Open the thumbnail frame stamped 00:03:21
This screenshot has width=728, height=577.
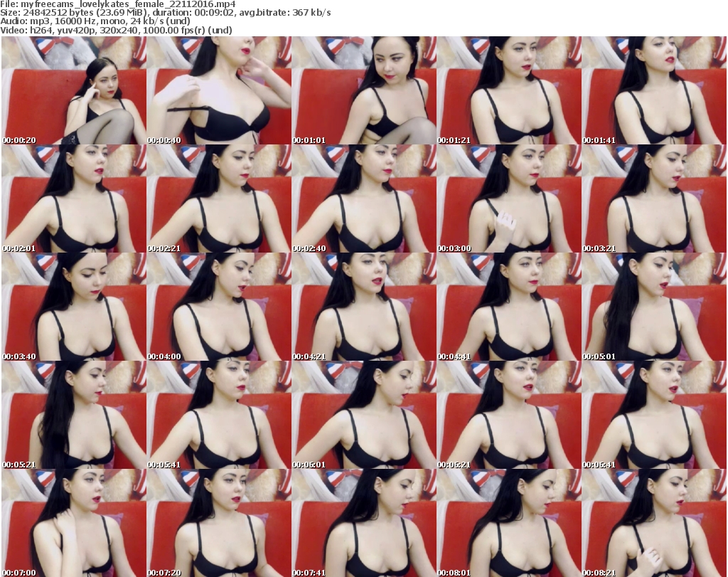[654, 198]
